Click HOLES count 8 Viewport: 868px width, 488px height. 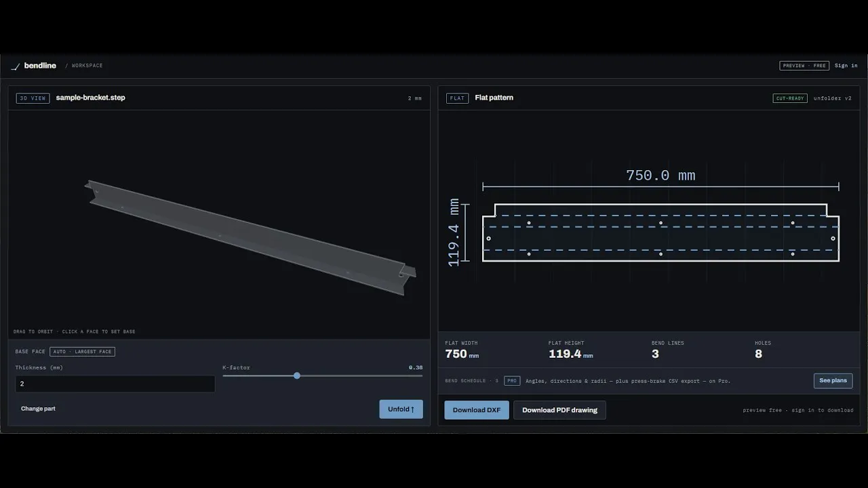click(758, 354)
